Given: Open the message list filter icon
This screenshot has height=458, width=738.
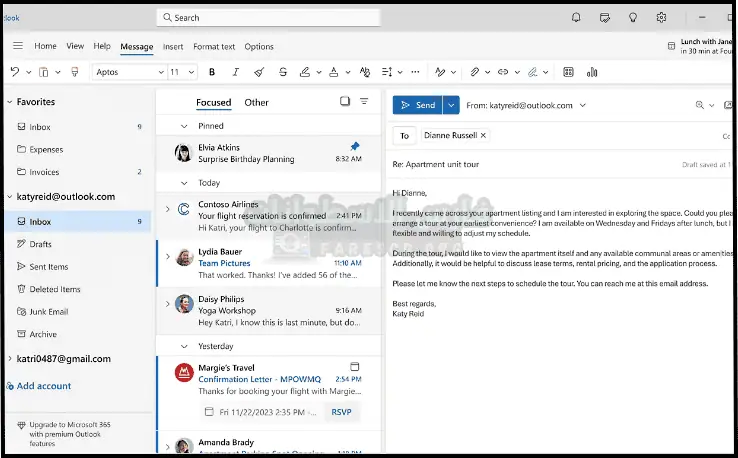Looking at the screenshot, I should tap(364, 102).
